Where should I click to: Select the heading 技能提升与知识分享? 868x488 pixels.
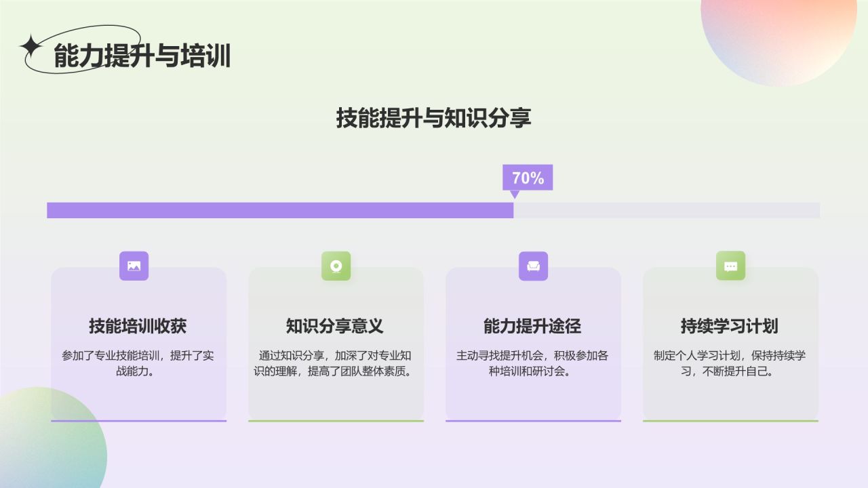[434, 118]
